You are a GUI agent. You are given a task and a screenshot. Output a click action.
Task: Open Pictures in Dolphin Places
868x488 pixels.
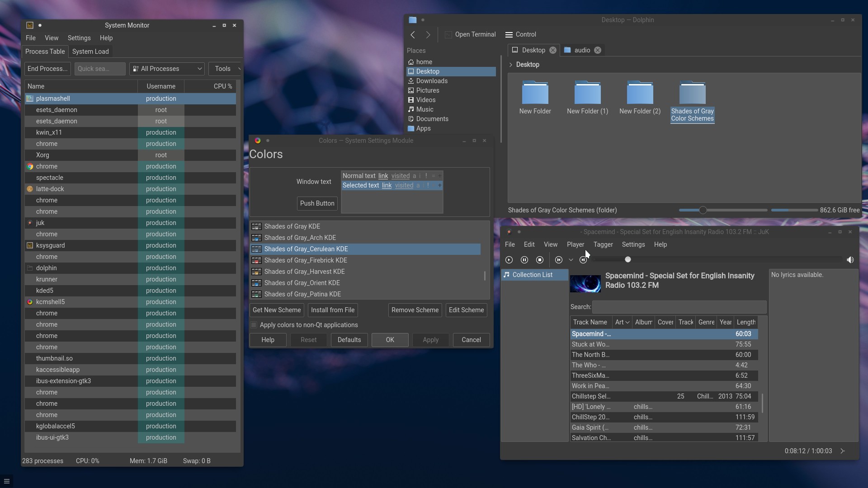pyautogui.click(x=451, y=90)
